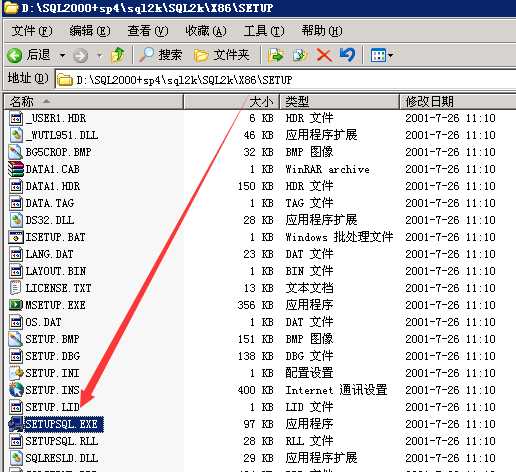Click the WinRAR archive type cell

click(x=327, y=169)
